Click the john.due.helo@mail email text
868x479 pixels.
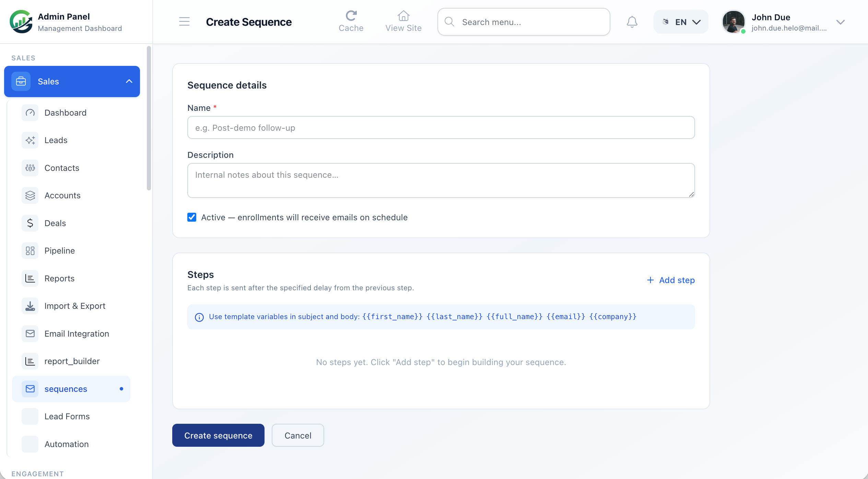click(789, 28)
